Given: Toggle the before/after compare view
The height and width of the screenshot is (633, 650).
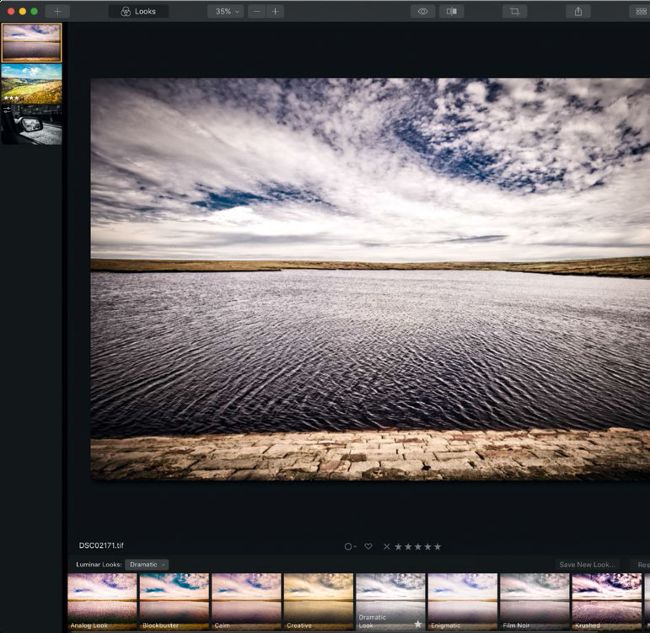Looking at the screenshot, I should click(x=453, y=11).
